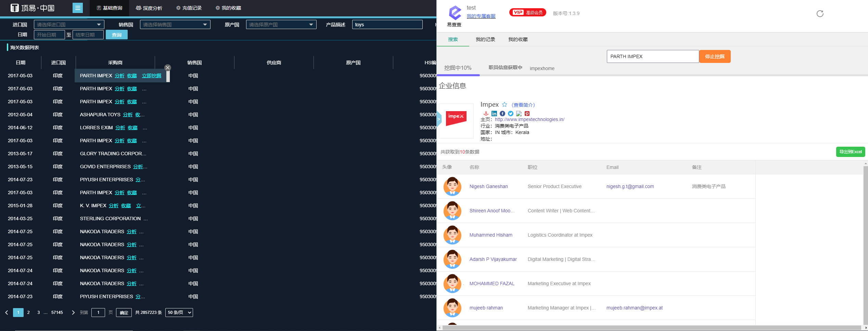Click the Impex company logo thumbnail
The width and height of the screenshot is (868, 331).
tap(456, 121)
